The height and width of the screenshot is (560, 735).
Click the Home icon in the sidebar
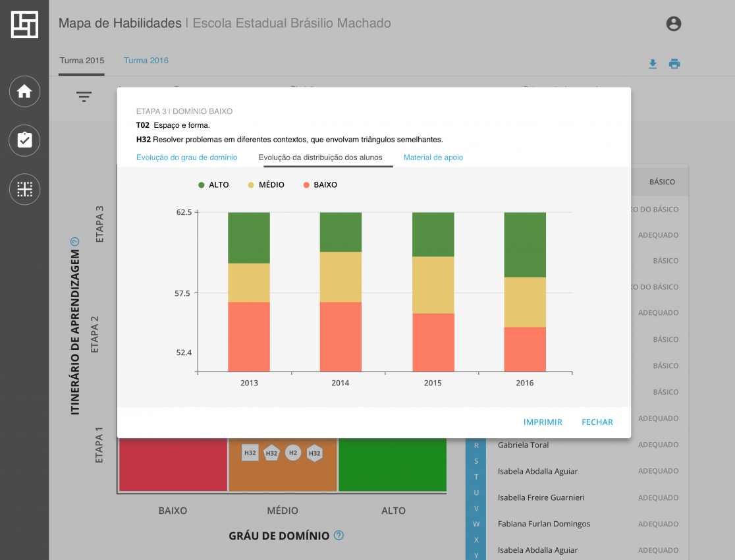(x=24, y=92)
